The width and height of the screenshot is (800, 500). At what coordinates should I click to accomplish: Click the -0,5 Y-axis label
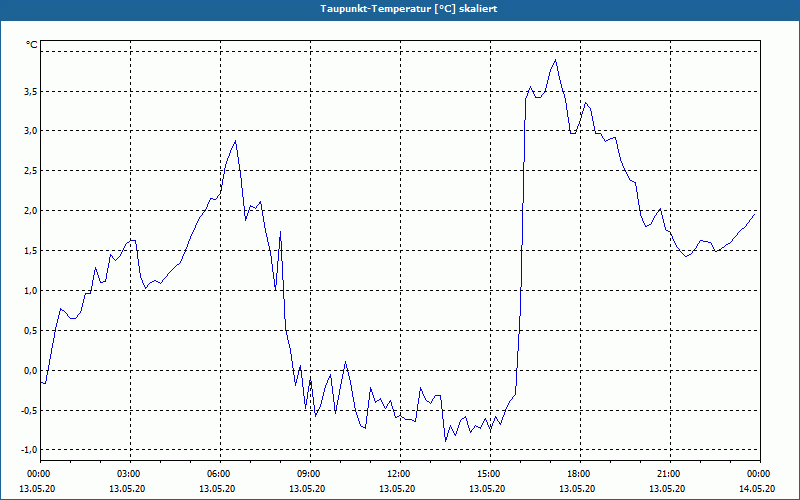point(29,410)
